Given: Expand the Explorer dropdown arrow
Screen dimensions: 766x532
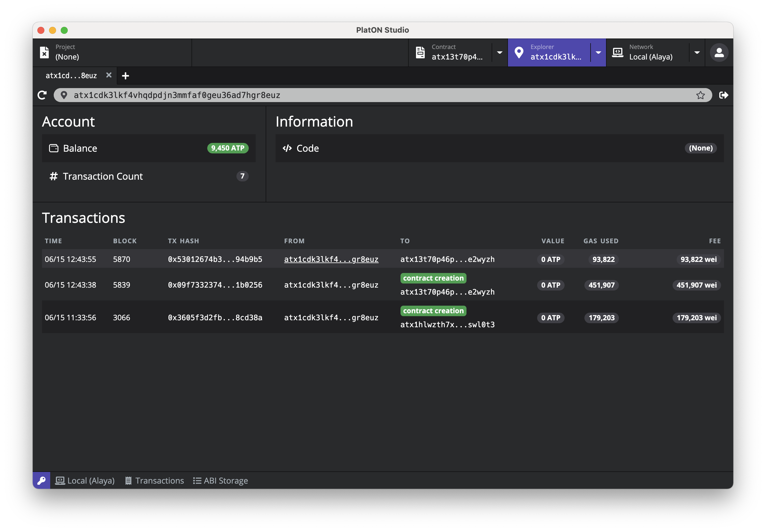Looking at the screenshot, I should point(598,53).
